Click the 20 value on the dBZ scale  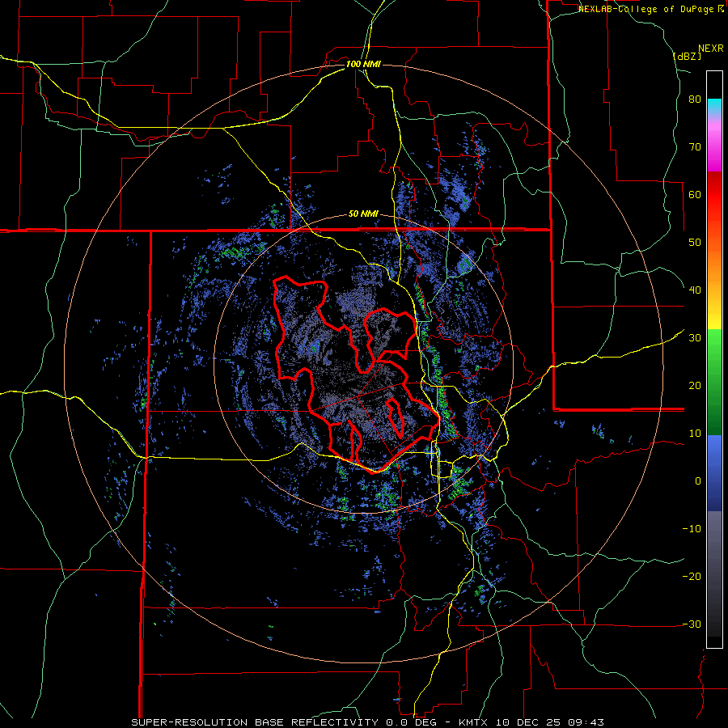tap(695, 386)
